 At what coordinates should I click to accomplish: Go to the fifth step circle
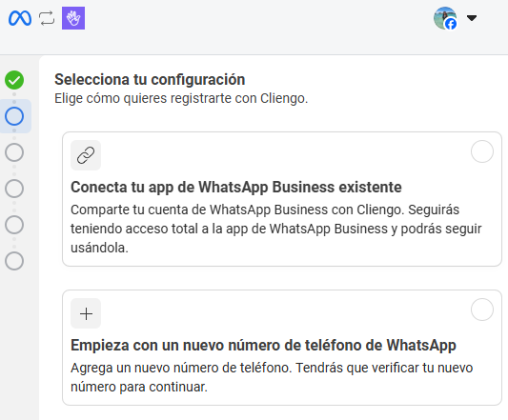[x=14, y=225]
